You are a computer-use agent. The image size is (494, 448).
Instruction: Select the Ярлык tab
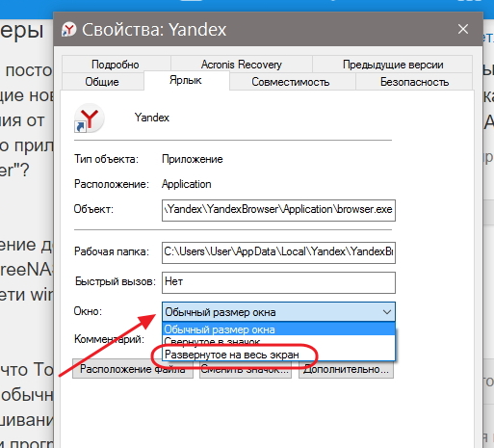click(186, 80)
